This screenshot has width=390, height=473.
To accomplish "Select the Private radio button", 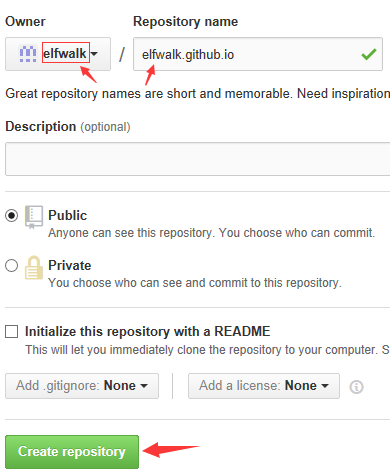I will point(11,266).
